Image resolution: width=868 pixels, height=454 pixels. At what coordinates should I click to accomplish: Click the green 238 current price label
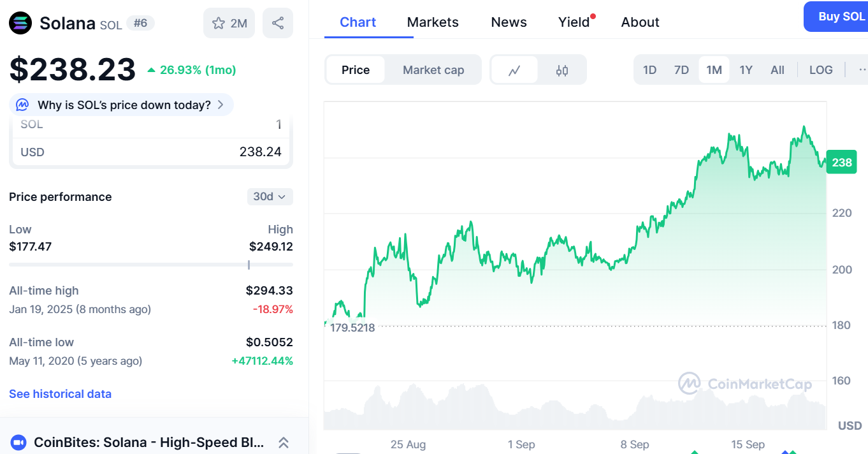[x=841, y=162]
